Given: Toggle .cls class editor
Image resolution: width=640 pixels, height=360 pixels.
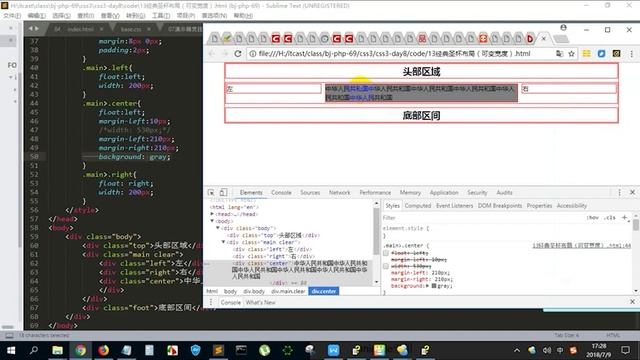Looking at the screenshot, I should [x=610, y=218].
